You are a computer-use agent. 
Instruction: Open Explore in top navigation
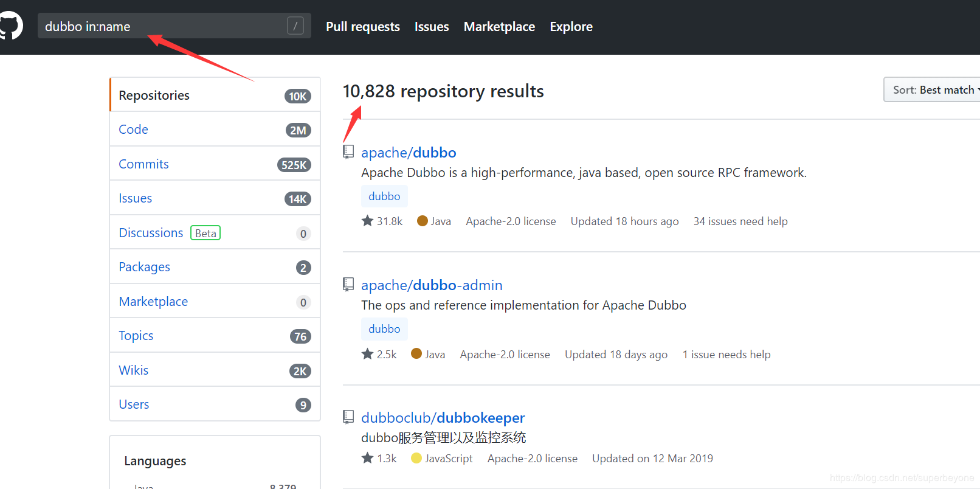tap(571, 27)
